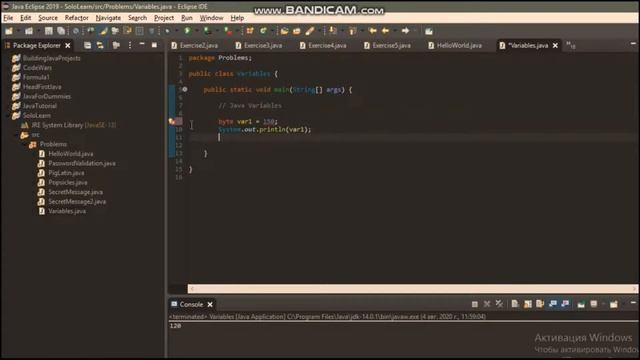Toggle Mark Occurrences highlighter toolbar icon
640x360 pixels.
click(x=104, y=31)
